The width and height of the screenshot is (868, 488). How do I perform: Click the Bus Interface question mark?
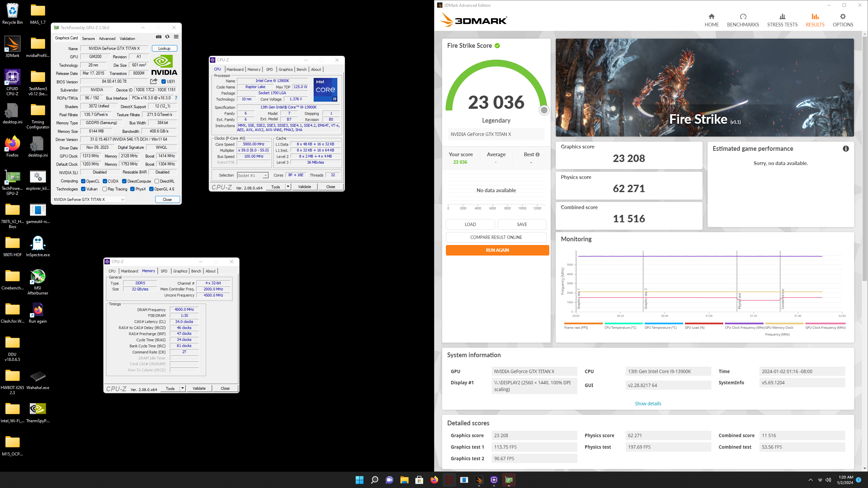click(176, 98)
